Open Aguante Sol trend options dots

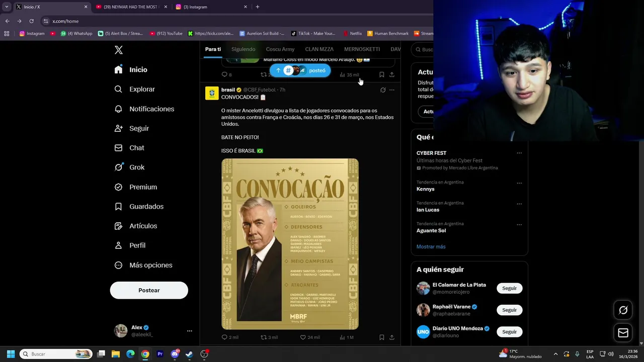tap(519, 224)
